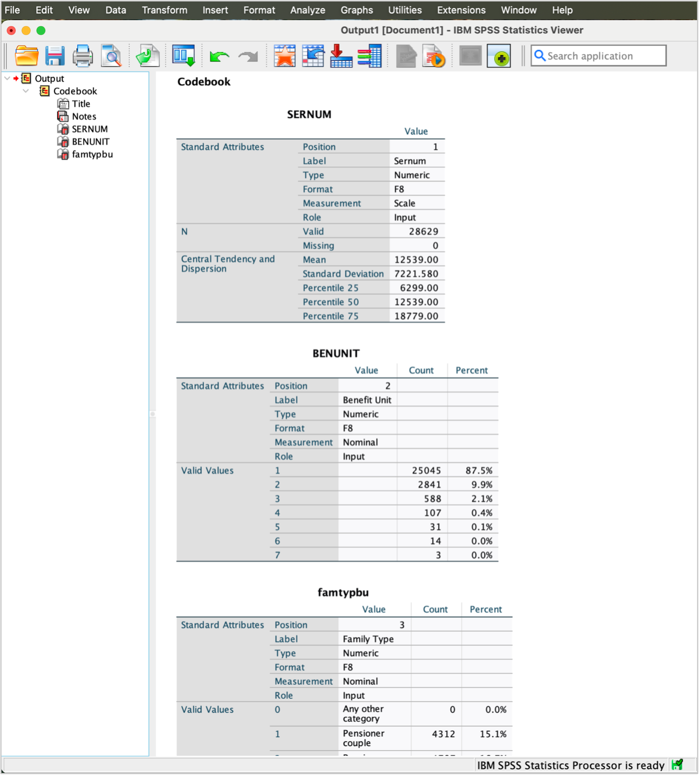Select Title in the outline pane
The image size is (700, 777).
pyautogui.click(x=81, y=103)
